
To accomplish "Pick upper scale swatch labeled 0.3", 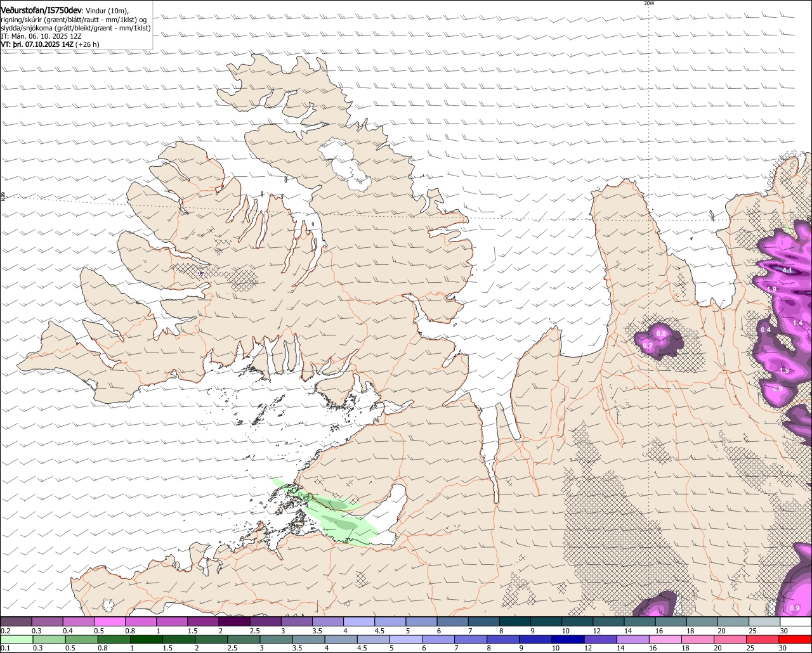I will click(x=47, y=622).
